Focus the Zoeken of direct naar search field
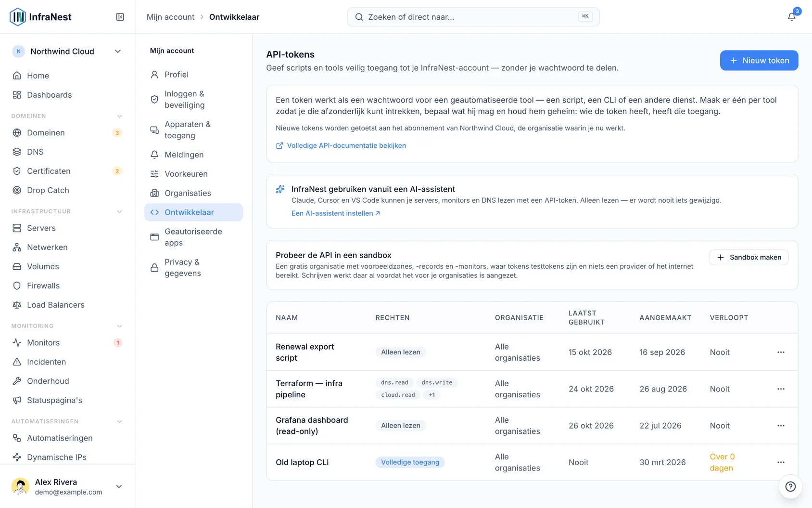Viewport: 812px width, 508px height. click(473, 17)
